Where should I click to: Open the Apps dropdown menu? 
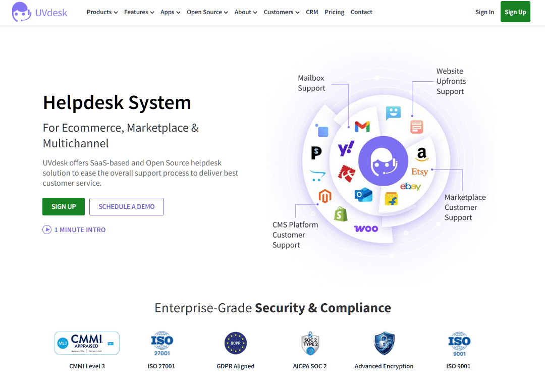click(x=171, y=12)
